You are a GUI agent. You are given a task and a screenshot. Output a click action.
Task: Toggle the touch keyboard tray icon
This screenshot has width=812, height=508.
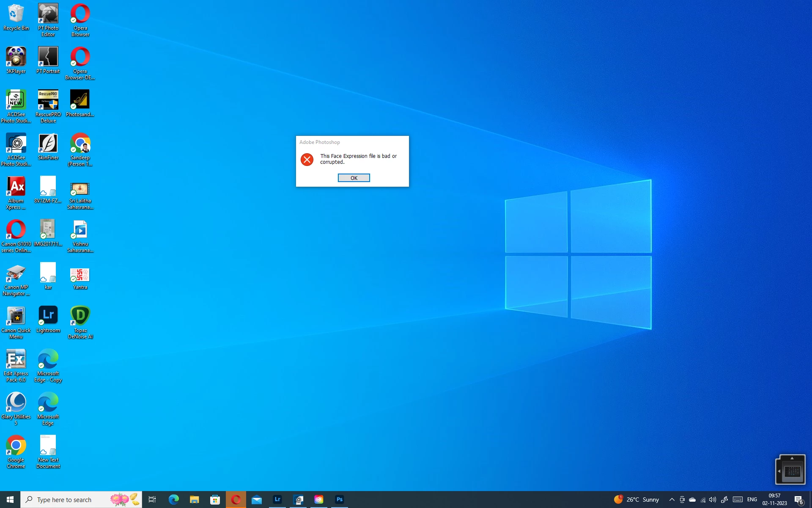tap(738, 500)
